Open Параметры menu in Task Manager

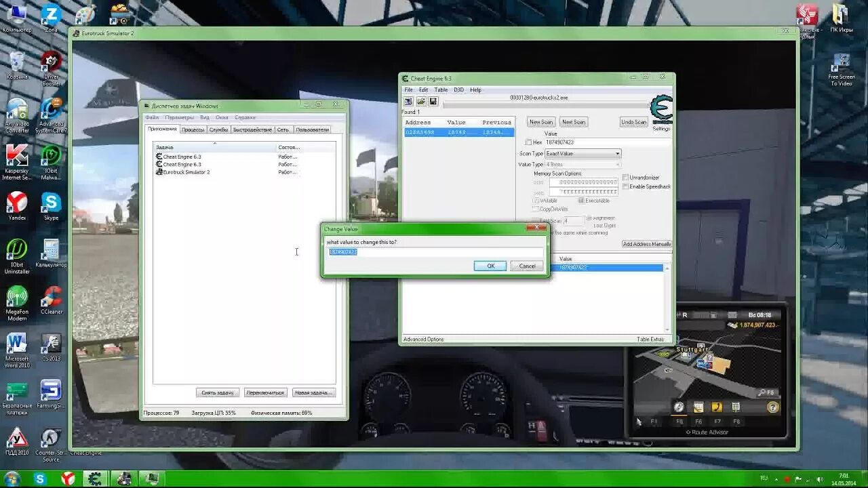pyautogui.click(x=180, y=117)
